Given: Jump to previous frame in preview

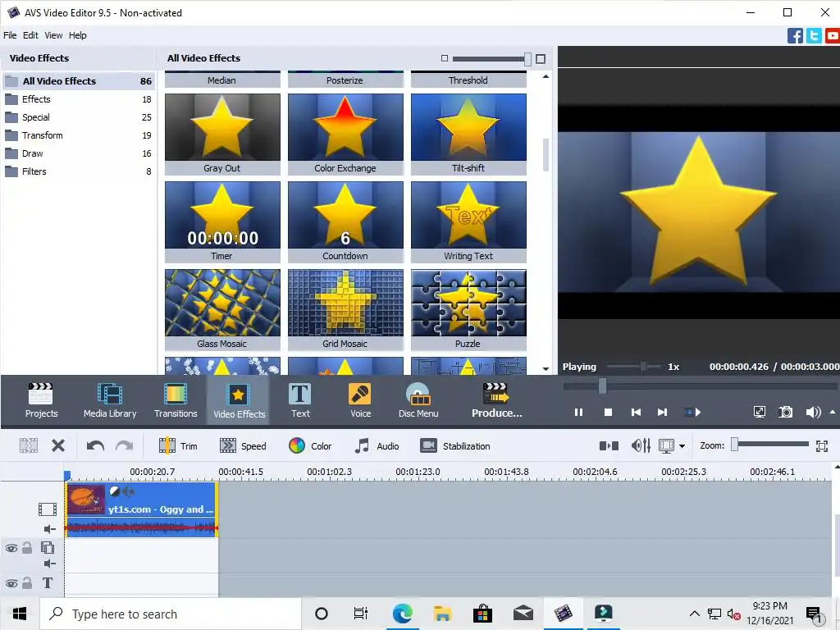Looking at the screenshot, I should [x=636, y=412].
